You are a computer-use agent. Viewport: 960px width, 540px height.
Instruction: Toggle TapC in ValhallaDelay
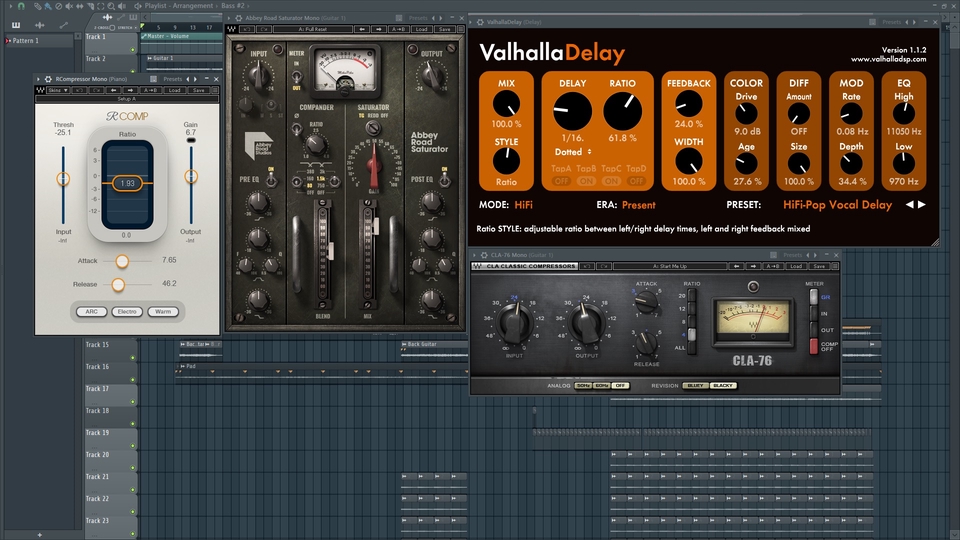611,181
